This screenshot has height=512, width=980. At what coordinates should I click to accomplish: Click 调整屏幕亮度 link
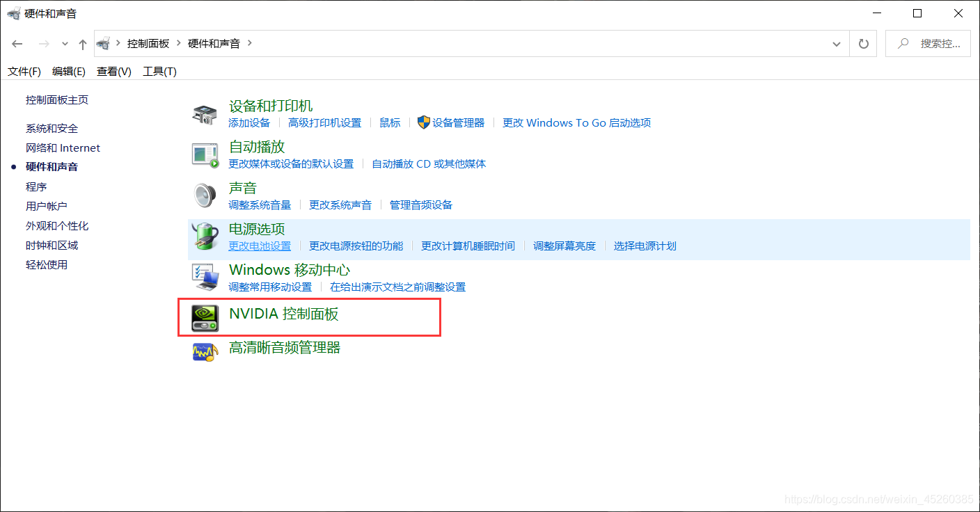564,246
